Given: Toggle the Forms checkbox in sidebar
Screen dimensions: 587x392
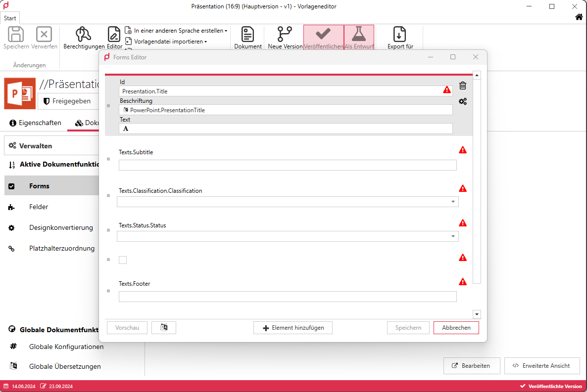Looking at the screenshot, I should click(11, 186).
